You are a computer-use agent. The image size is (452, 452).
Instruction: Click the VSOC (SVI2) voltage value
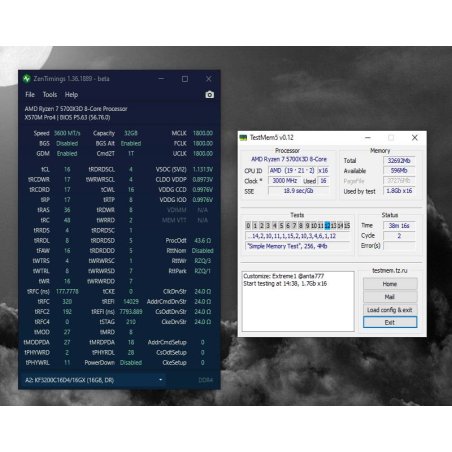tap(203, 169)
